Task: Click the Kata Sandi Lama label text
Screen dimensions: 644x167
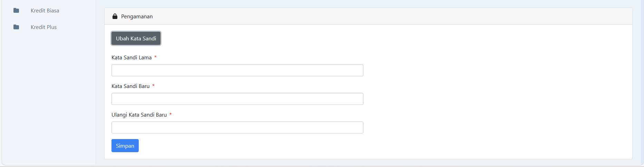Action: click(131, 58)
